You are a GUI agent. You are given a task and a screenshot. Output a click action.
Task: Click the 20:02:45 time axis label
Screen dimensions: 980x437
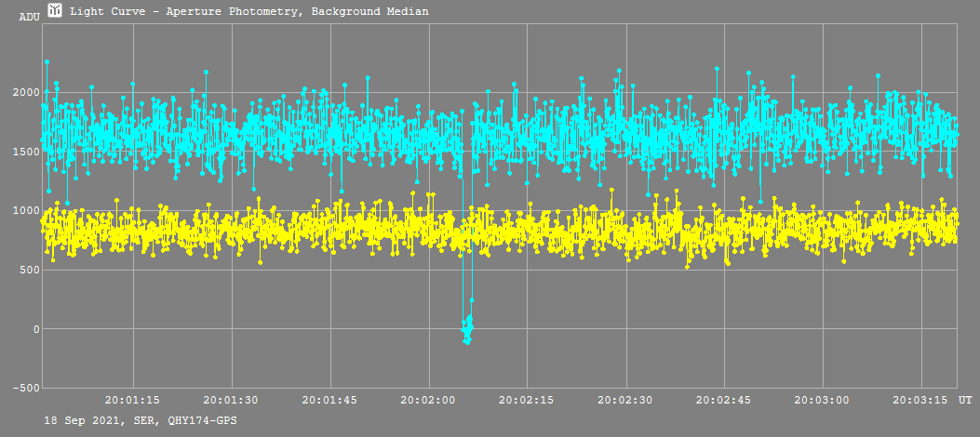click(x=725, y=400)
